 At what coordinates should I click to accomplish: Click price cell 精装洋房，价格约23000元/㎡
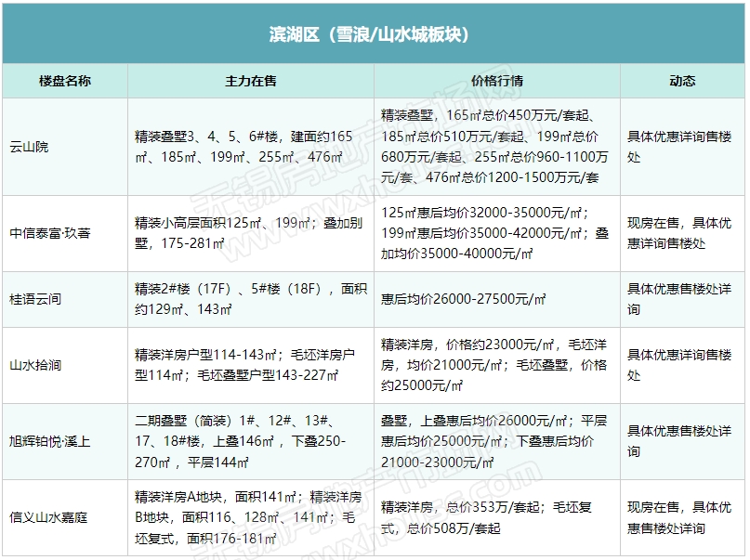(x=497, y=365)
